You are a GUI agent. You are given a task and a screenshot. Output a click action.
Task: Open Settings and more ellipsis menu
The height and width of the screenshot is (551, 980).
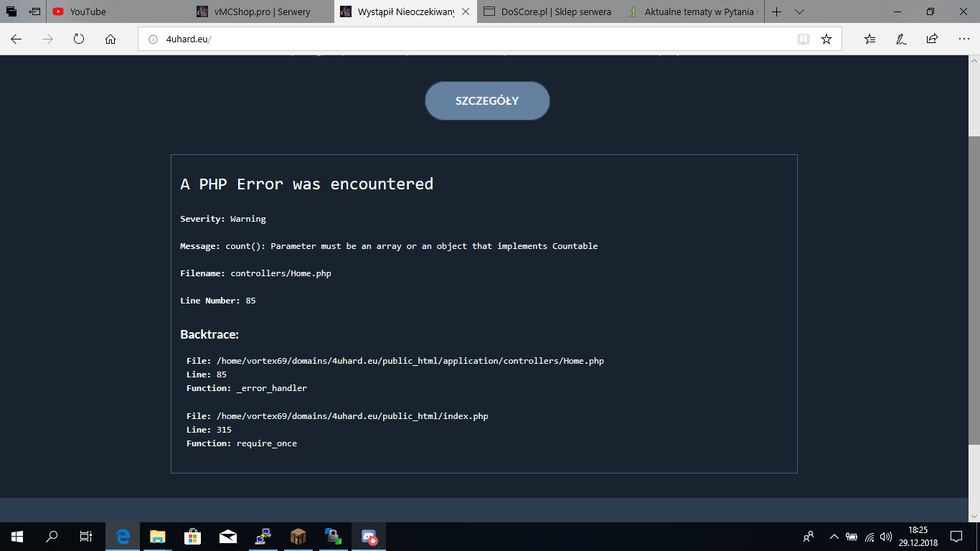point(963,39)
